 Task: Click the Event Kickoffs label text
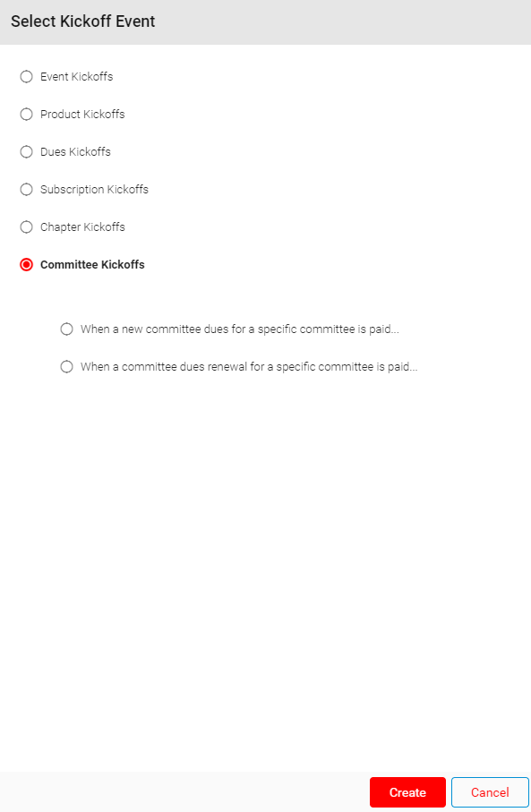[77, 77]
